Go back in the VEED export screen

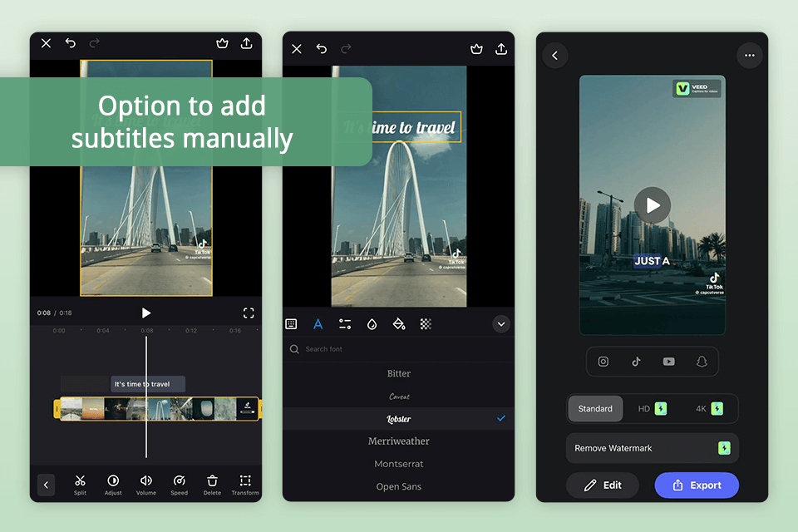[x=555, y=56]
